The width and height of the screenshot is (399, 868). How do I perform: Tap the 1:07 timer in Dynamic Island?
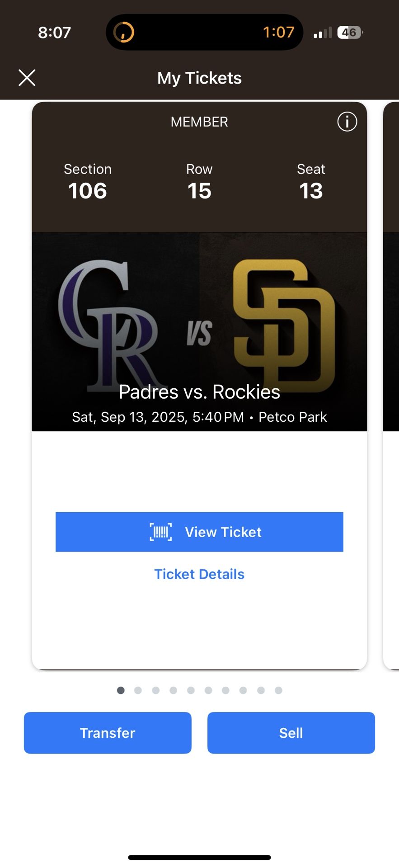click(278, 32)
